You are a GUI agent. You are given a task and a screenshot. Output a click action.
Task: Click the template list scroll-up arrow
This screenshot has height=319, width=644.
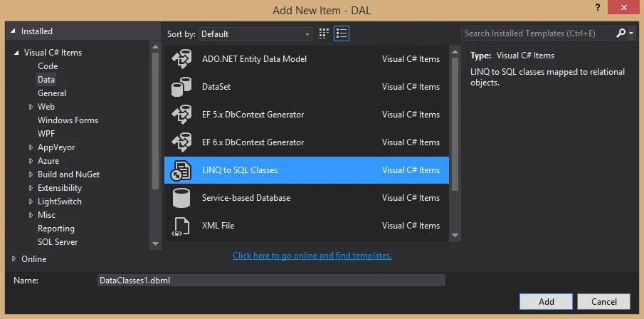(455, 52)
